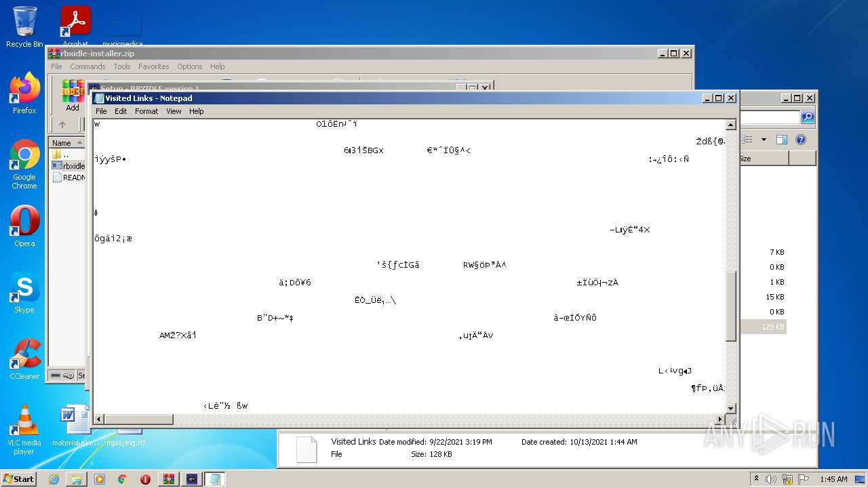Image resolution: width=868 pixels, height=488 pixels.
Task: Sort the WinRAR file list by Name
Action: [x=67, y=143]
